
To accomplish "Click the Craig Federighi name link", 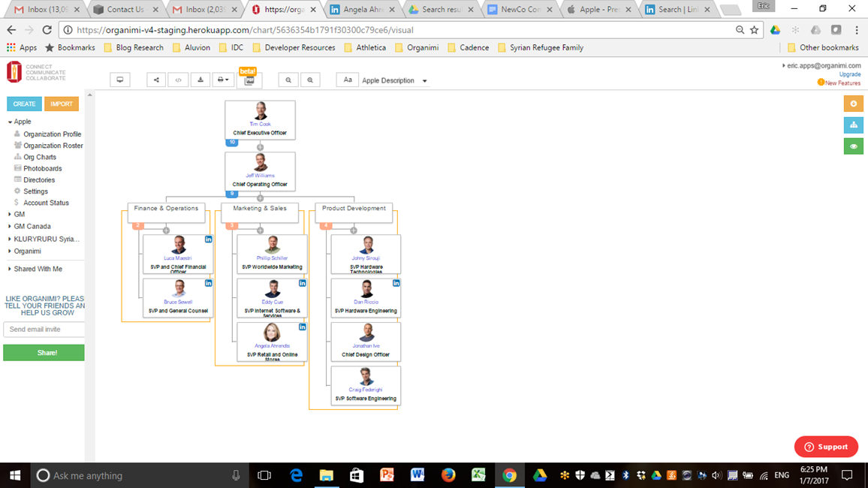I will pos(366,390).
